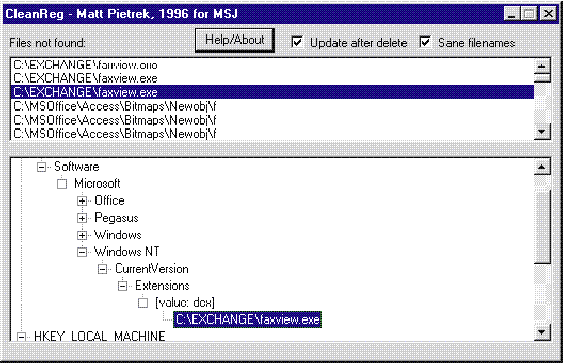Select the Windows NT key label
The width and height of the screenshot is (564, 363).
pyautogui.click(x=127, y=252)
